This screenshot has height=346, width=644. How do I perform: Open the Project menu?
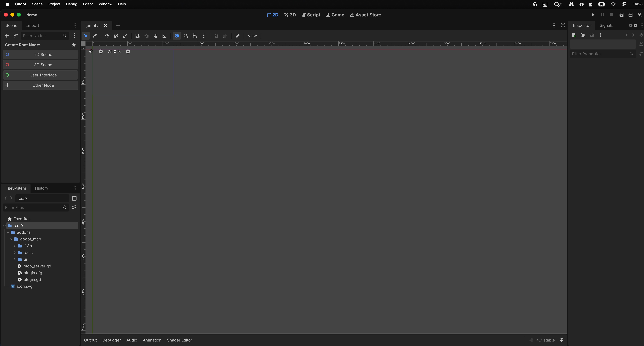(x=54, y=4)
